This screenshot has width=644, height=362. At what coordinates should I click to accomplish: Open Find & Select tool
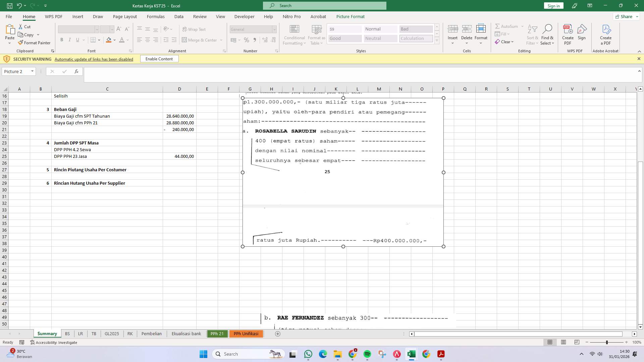point(547,35)
